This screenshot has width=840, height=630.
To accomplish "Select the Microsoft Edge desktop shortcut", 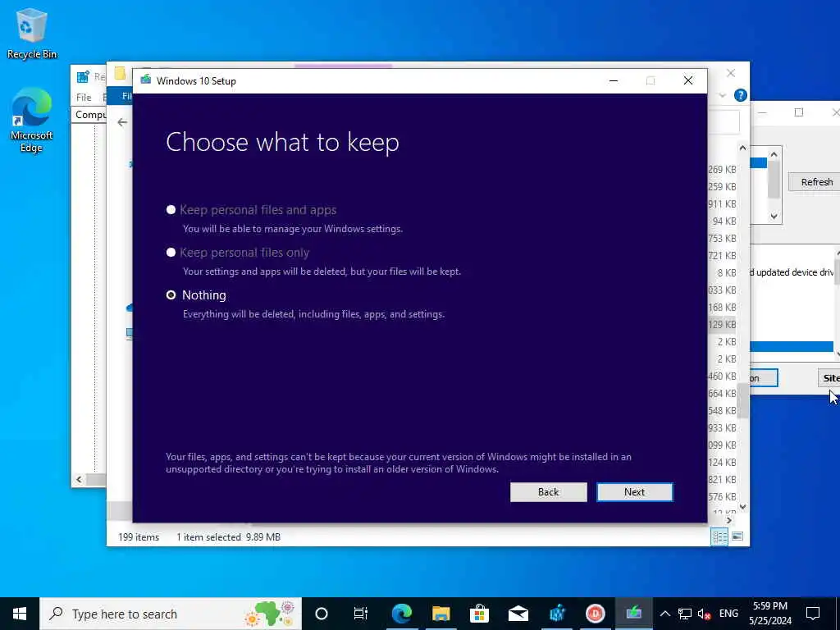I will pyautogui.click(x=32, y=120).
